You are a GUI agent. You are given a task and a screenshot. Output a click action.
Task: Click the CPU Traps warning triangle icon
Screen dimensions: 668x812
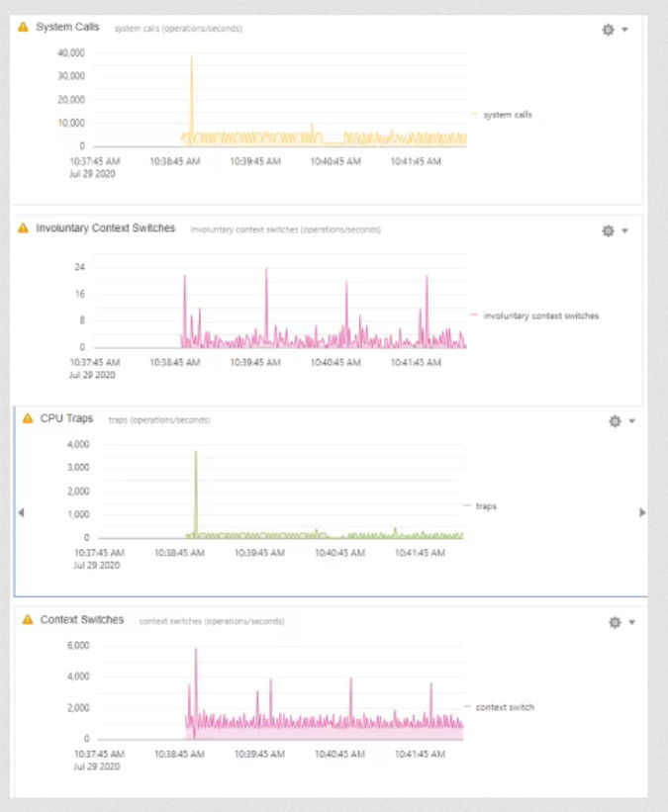click(28, 419)
